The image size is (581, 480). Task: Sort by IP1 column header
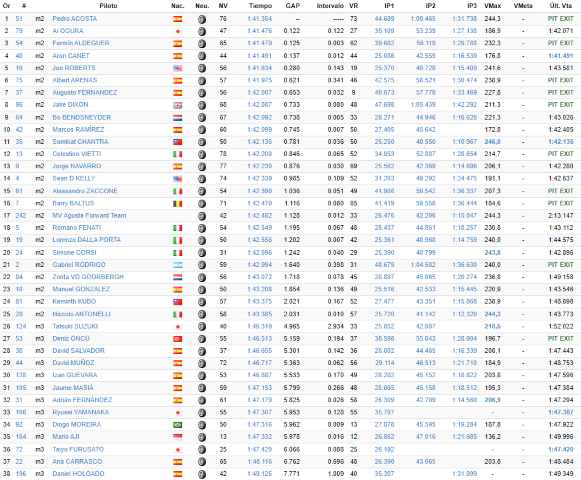389,6
